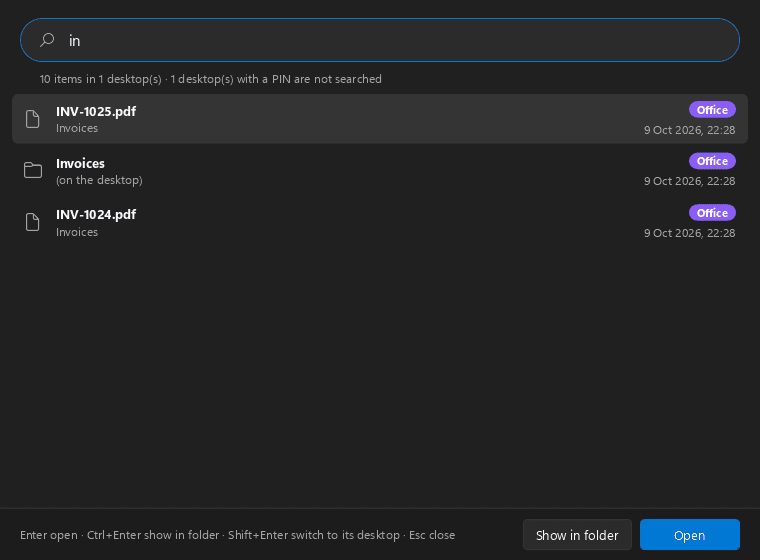Click the folder icon beside Invoices
This screenshot has width=760, height=560.
click(33, 170)
